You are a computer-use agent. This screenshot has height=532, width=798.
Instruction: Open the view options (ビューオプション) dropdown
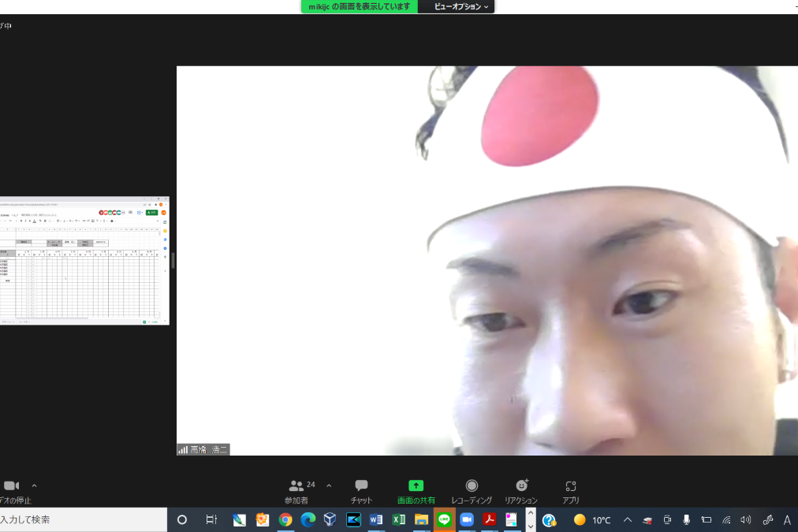coord(462,6)
